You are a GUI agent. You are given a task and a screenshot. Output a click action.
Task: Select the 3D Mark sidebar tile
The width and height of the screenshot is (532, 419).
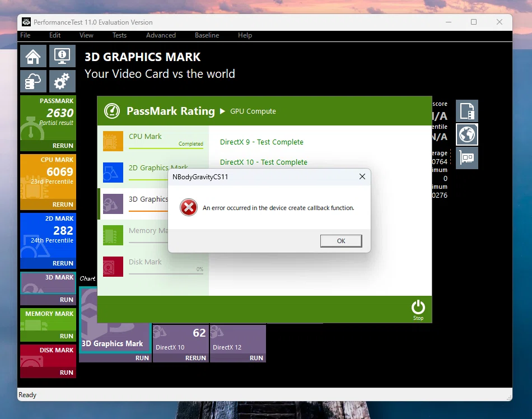(x=48, y=283)
